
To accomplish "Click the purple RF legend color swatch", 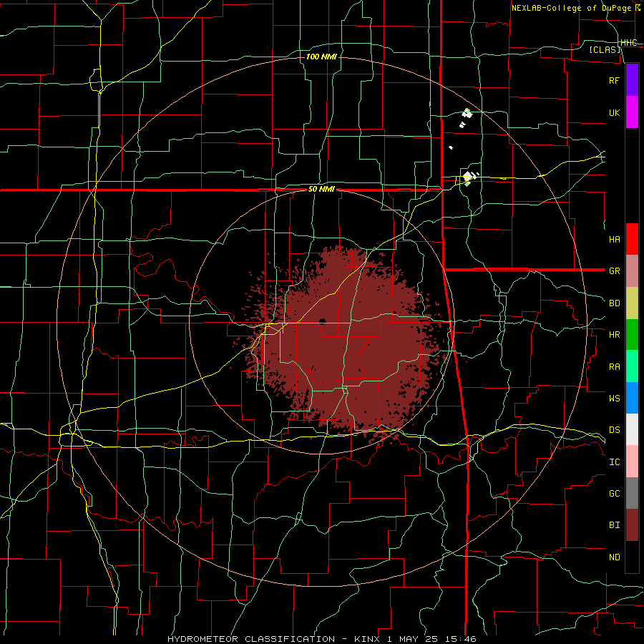I will pyautogui.click(x=632, y=80).
